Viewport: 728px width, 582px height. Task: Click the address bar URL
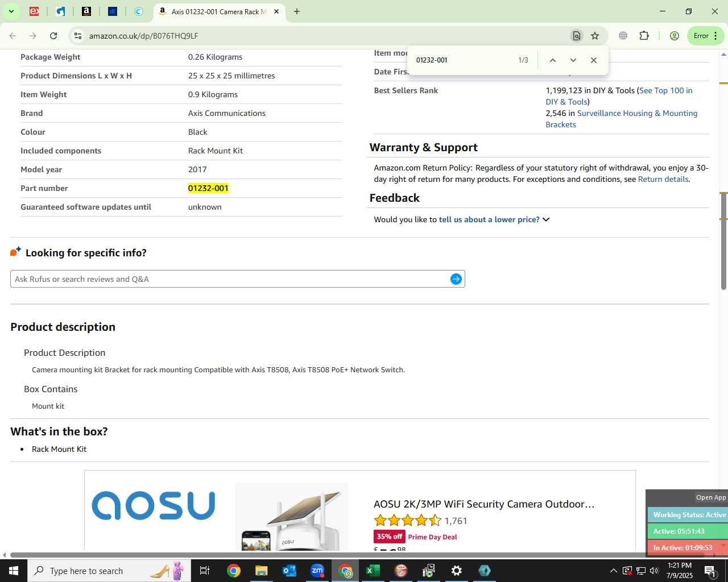[144, 36]
